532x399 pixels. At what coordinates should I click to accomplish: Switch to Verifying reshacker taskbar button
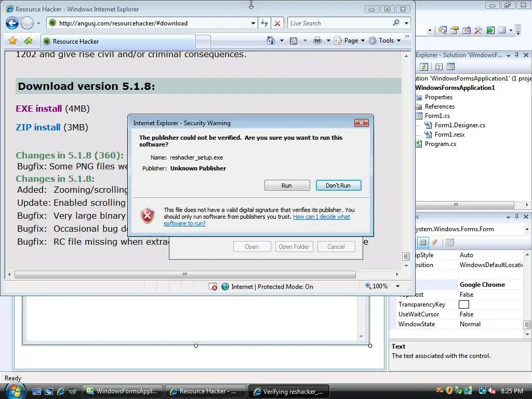click(288, 392)
